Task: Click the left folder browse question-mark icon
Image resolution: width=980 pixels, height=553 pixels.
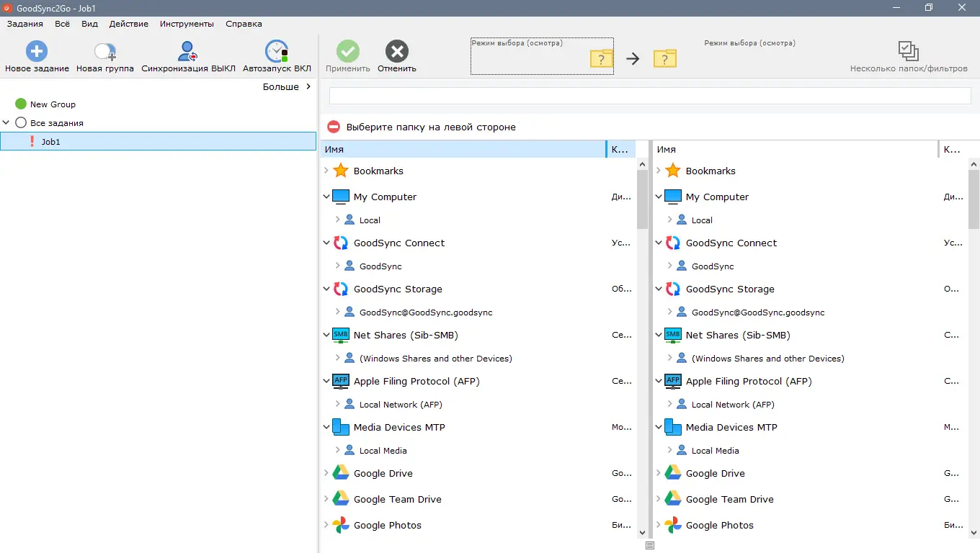Action: coord(601,59)
